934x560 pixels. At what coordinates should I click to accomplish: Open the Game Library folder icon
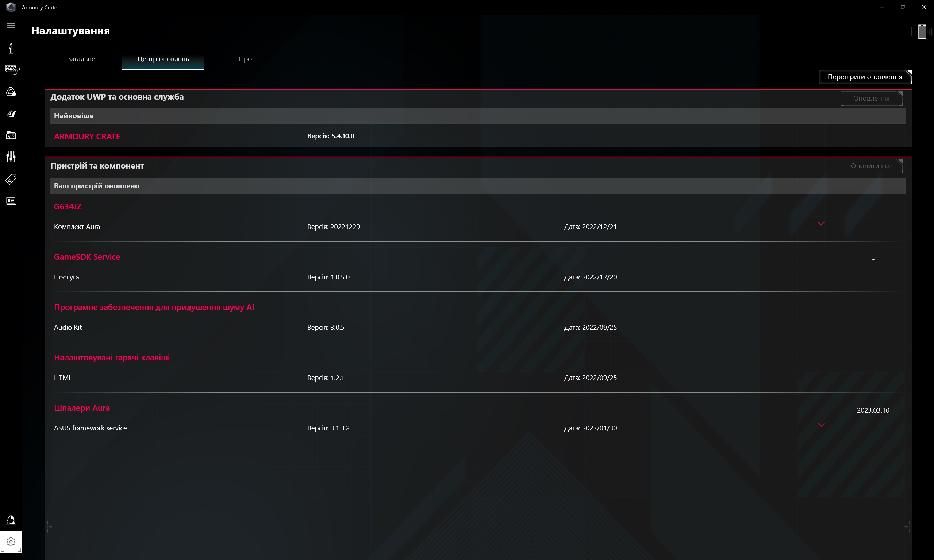click(x=11, y=135)
